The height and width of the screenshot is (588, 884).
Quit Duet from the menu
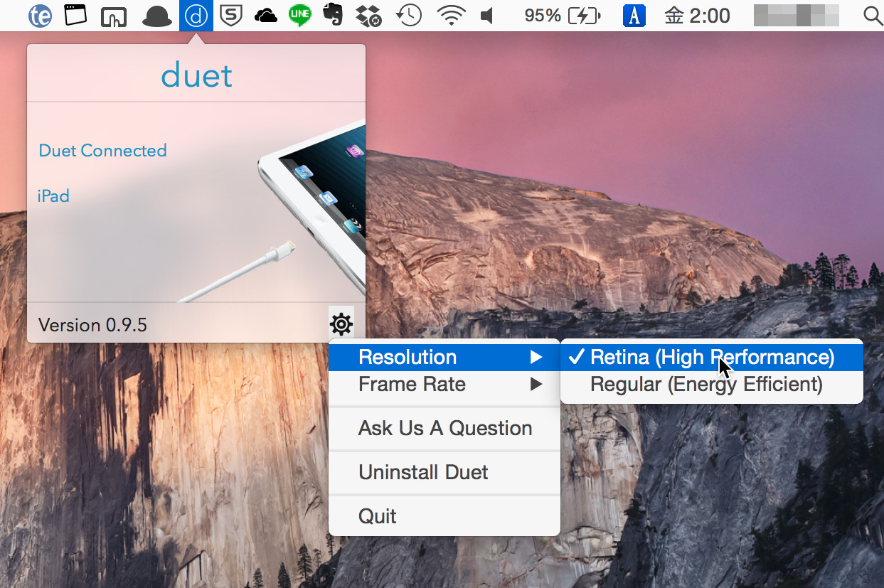(378, 516)
